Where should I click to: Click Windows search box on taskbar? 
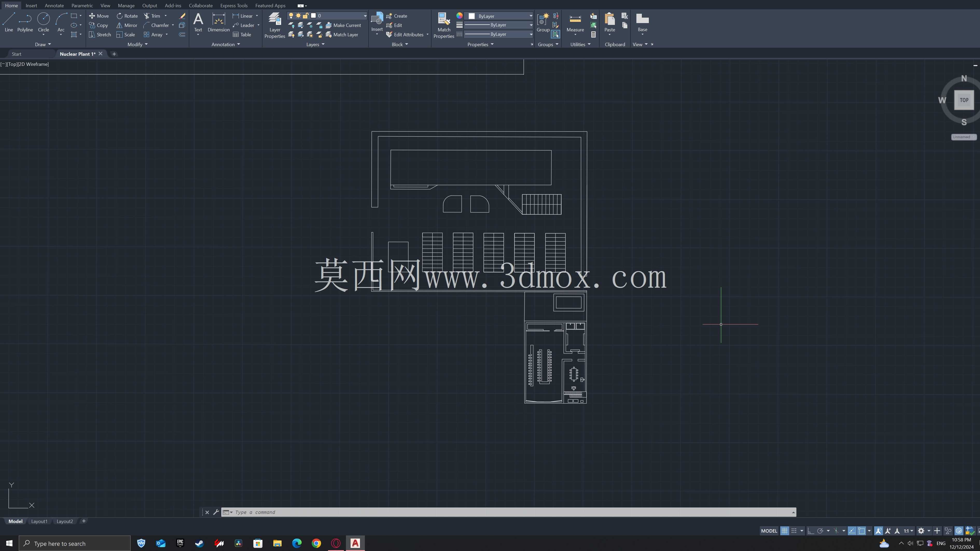(75, 543)
